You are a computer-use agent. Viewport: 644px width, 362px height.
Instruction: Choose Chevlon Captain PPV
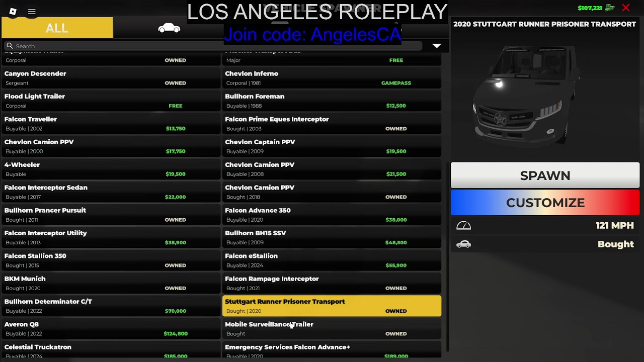pyautogui.click(x=332, y=146)
